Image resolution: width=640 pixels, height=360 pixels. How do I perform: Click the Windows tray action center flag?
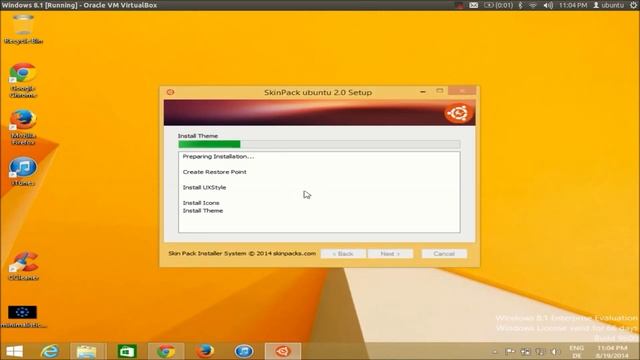click(x=510, y=351)
